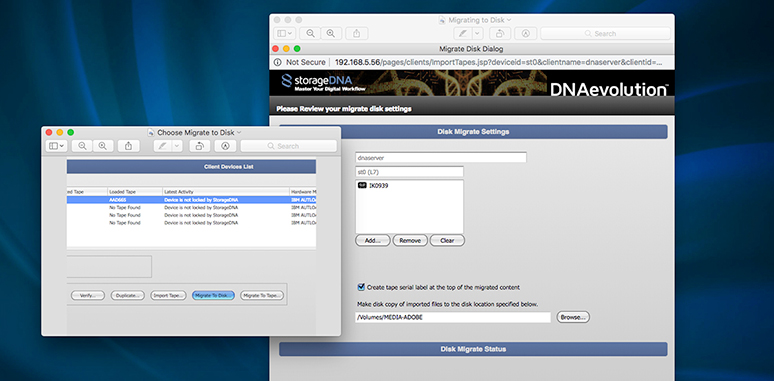Viewport: 774px width, 381px height.
Task: Click the Import Tape... button
Action: point(169,296)
